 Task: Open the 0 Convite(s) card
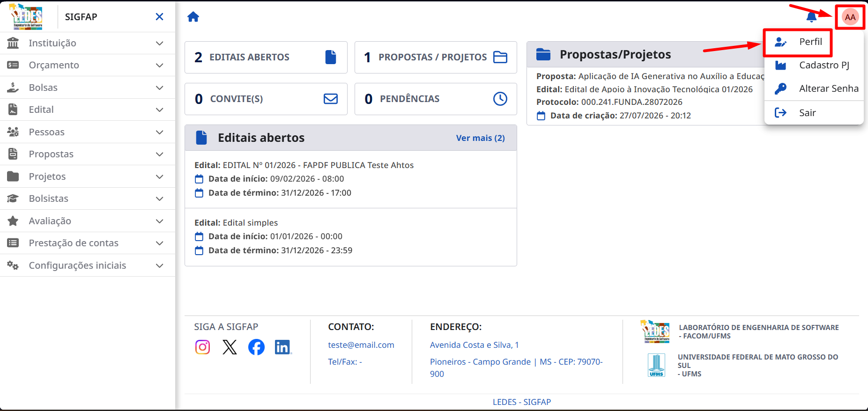coord(266,99)
